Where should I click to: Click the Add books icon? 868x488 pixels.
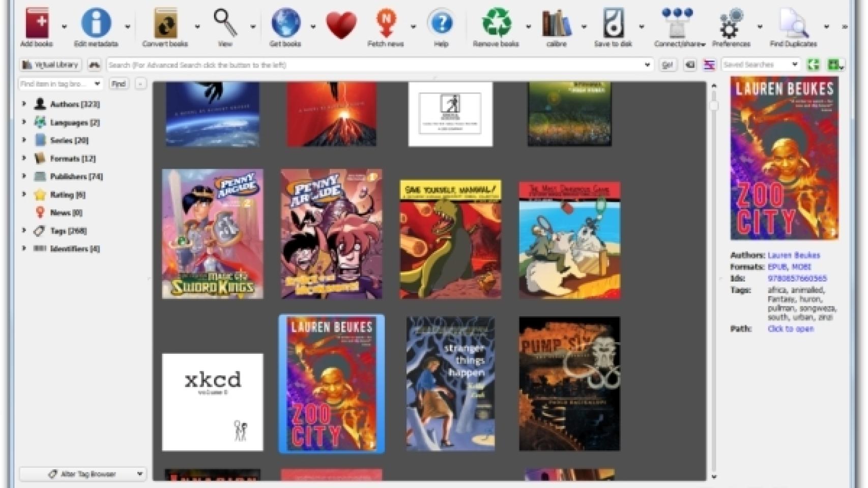coord(37,24)
